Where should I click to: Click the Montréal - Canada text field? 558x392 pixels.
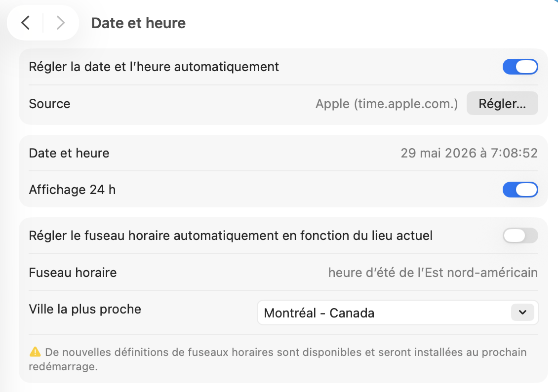[319, 313]
